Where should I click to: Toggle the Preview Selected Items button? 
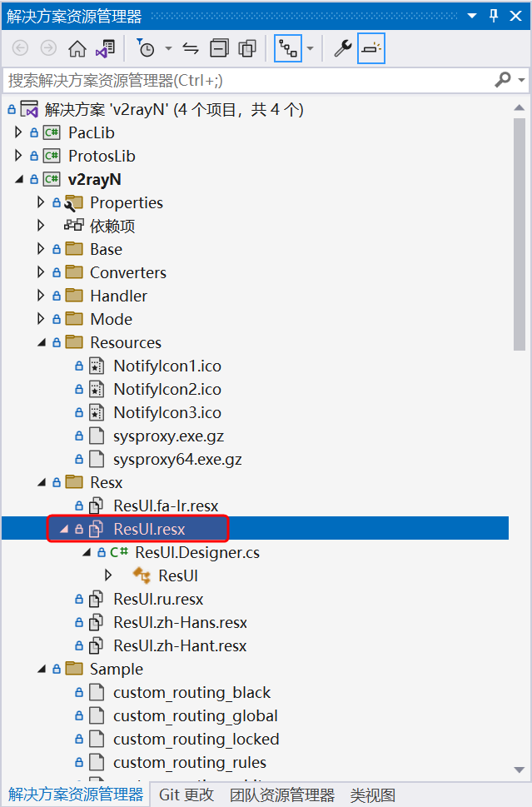[371, 49]
